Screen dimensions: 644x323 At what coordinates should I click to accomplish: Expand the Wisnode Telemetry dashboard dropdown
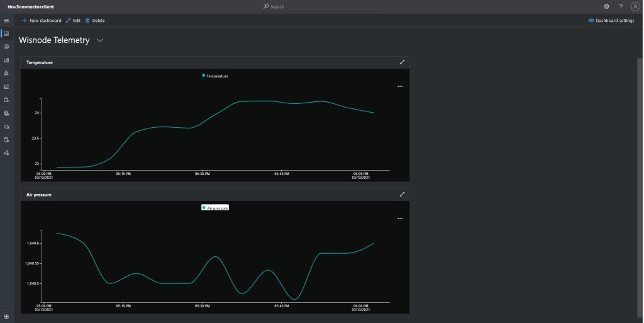[x=100, y=40]
